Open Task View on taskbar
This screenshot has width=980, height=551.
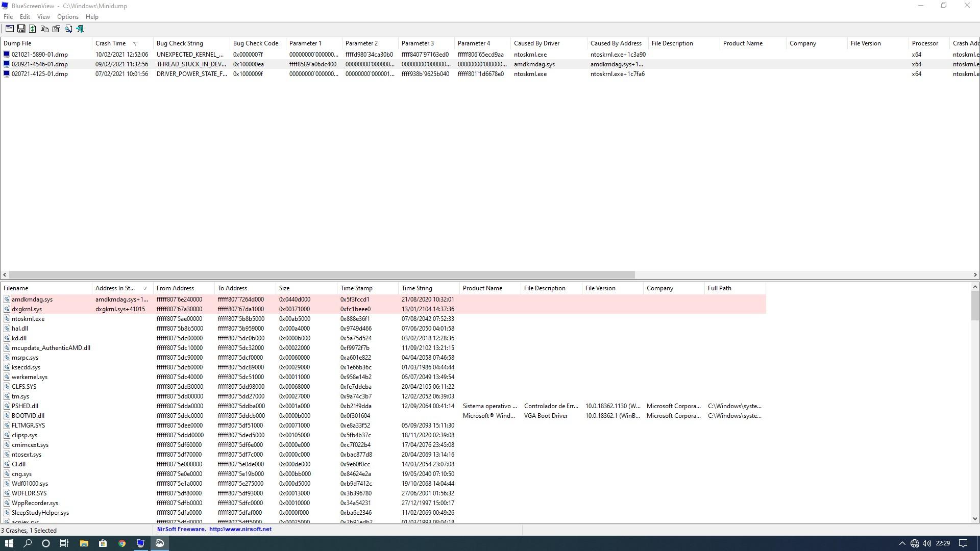(x=64, y=543)
